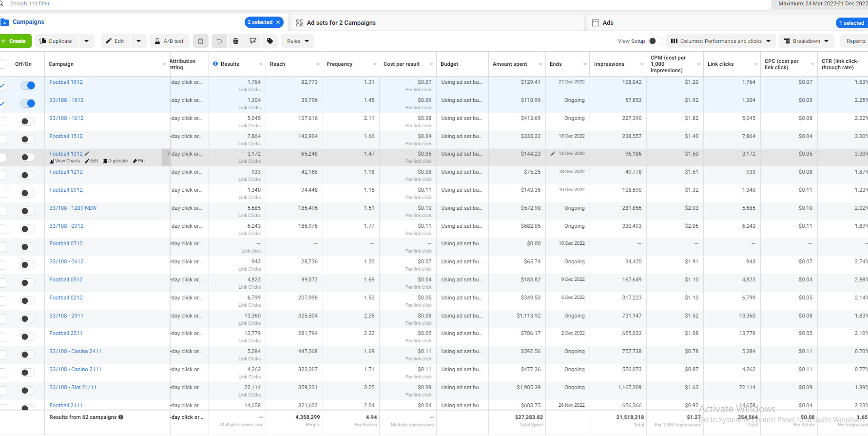This screenshot has width=868, height=436.
Task: Click the export icon next to trash
Action: [x=253, y=41]
